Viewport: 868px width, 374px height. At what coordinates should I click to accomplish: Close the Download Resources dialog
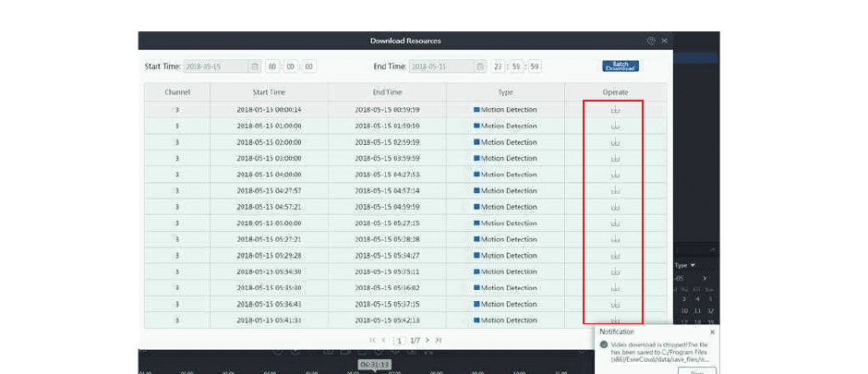[664, 41]
